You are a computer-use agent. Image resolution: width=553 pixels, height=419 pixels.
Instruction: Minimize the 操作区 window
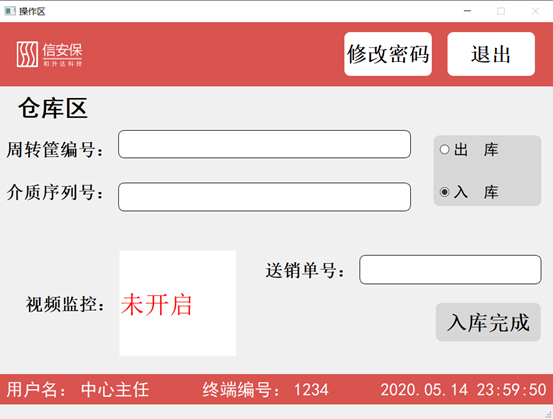(x=467, y=11)
